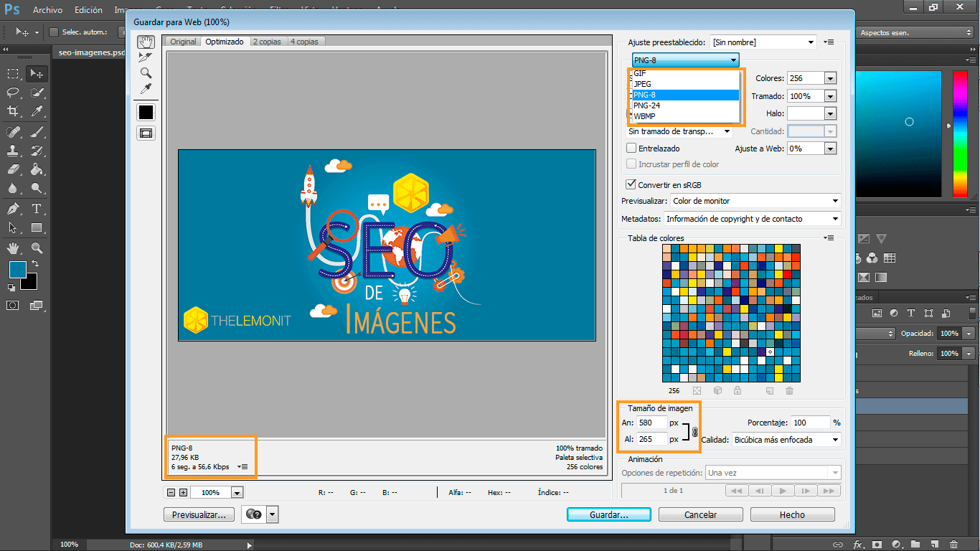980x551 pixels.
Task: Open the Calidad resampling dropdown
Action: tap(786, 440)
